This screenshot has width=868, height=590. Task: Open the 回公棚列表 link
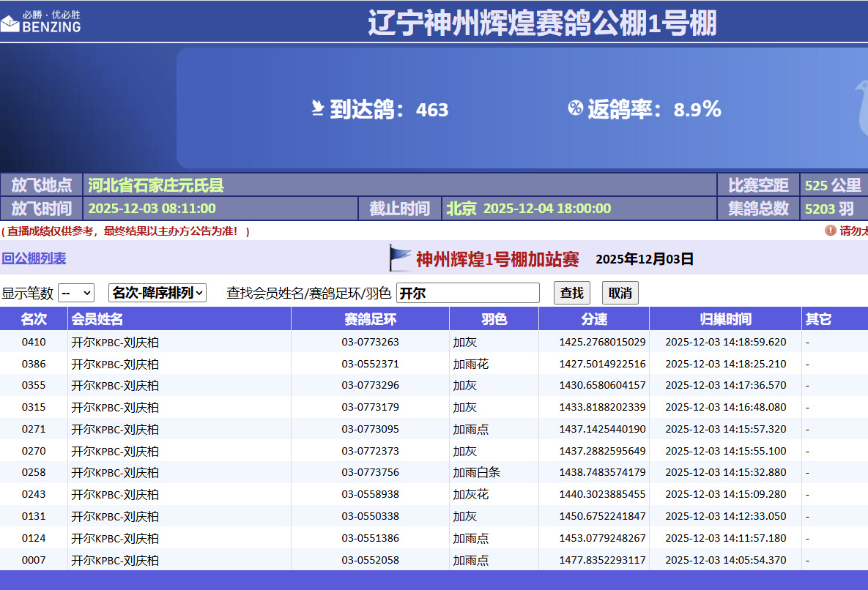click(x=34, y=258)
